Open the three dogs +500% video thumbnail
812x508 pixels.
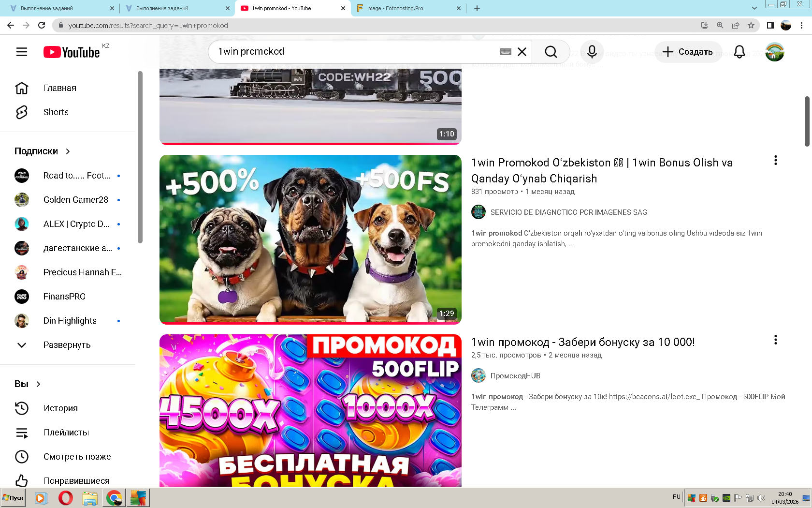pos(310,239)
